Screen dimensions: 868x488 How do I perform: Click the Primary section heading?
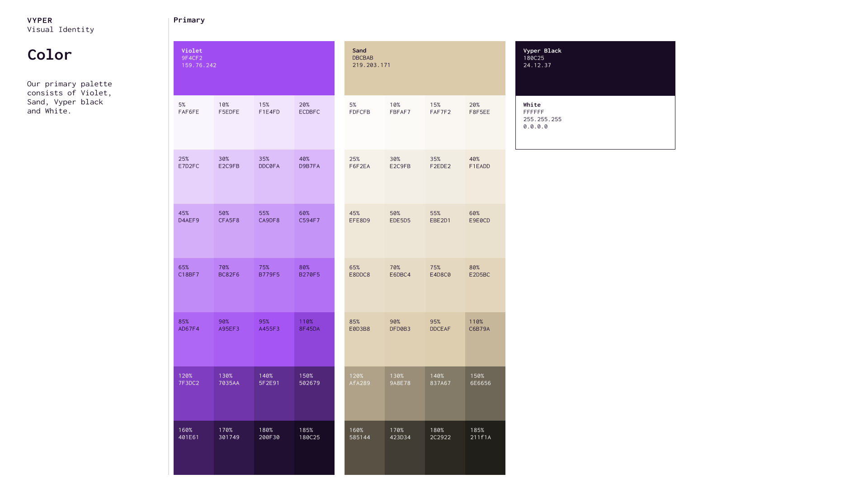coord(189,20)
